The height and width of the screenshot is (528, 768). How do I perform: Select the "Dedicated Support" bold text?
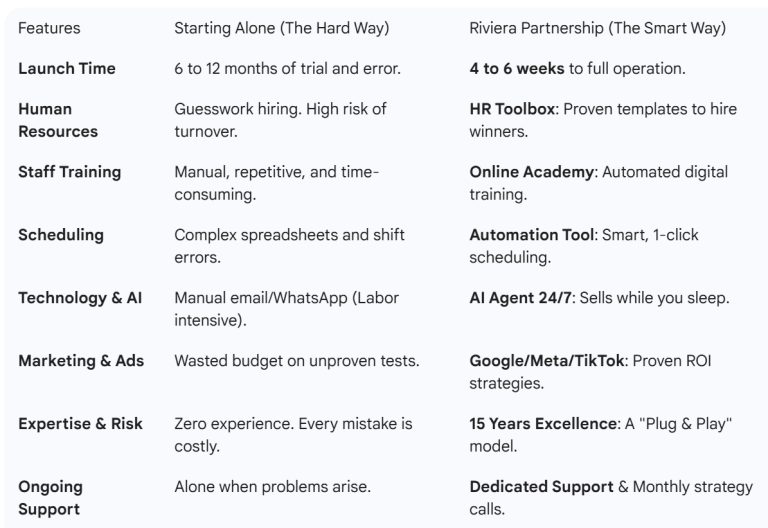[541, 487]
